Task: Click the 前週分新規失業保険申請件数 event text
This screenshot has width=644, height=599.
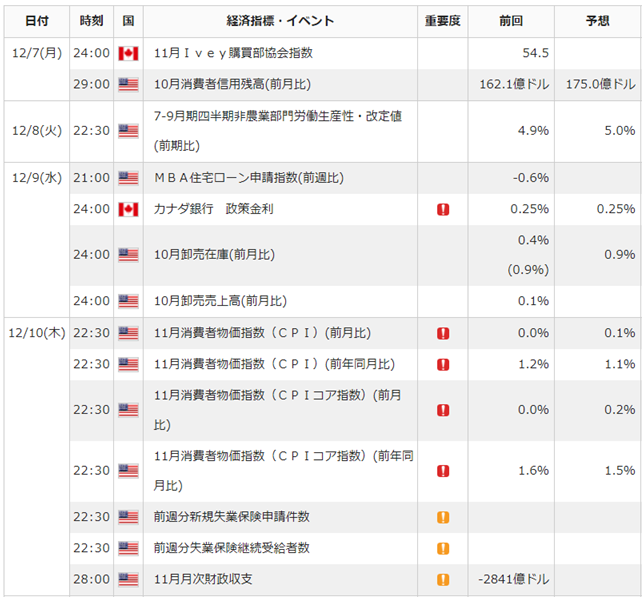Action: pyautogui.click(x=232, y=517)
